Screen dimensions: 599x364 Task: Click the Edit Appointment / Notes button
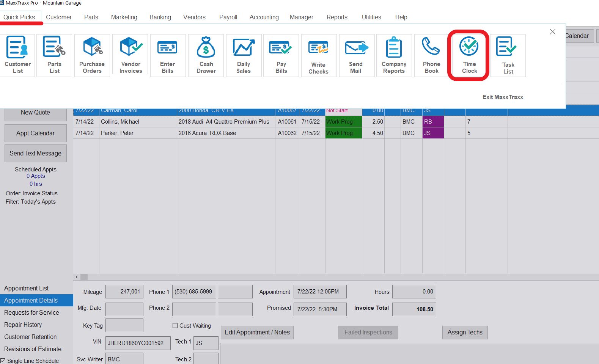coord(257,333)
